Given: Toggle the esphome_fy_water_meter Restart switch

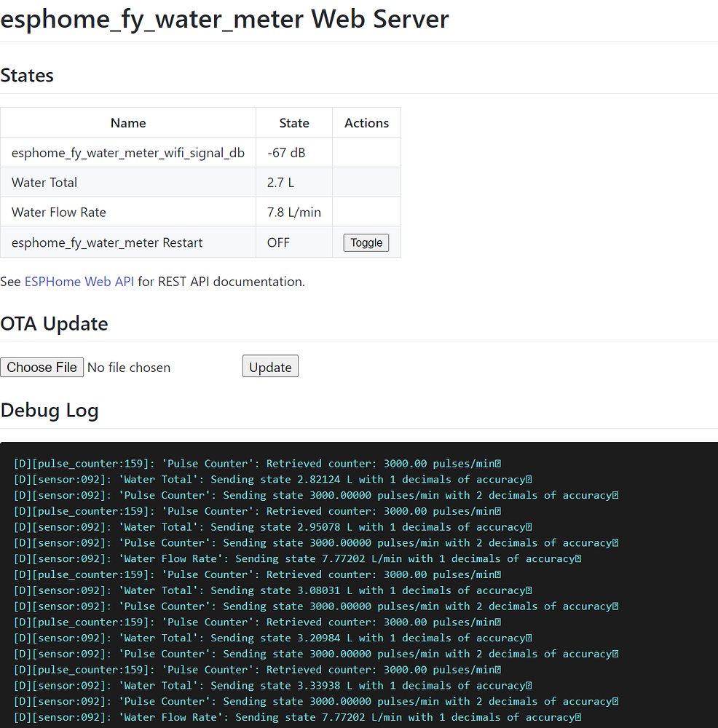Looking at the screenshot, I should click(x=366, y=242).
